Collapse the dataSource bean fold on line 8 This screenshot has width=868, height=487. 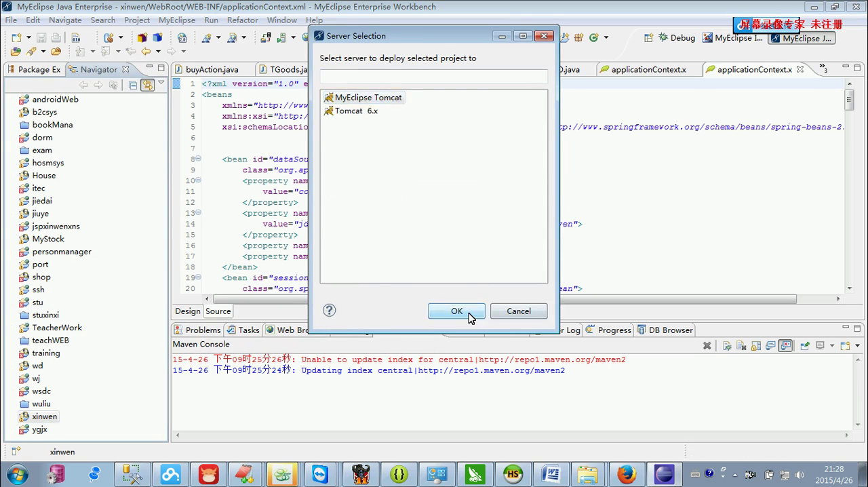(x=198, y=159)
